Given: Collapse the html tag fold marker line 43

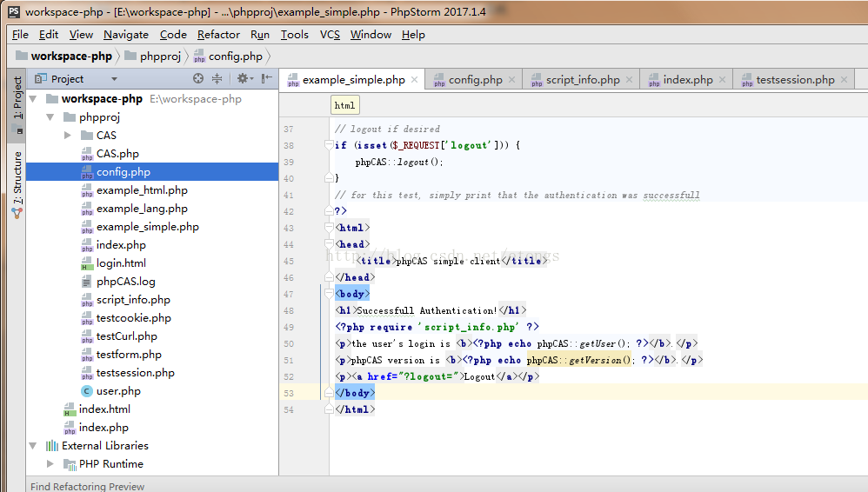Looking at the screenshot, I should (328, 228).
